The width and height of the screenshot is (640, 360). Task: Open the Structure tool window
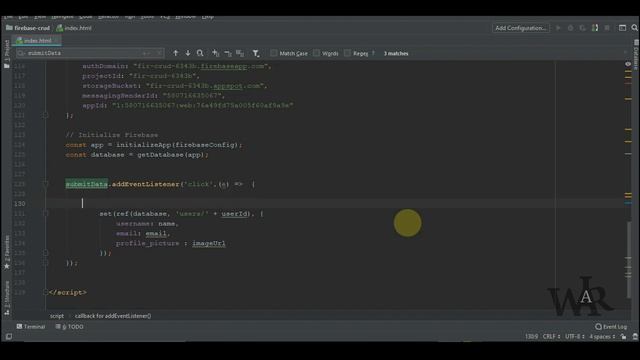pyautogui.click(x=7, y=298)
